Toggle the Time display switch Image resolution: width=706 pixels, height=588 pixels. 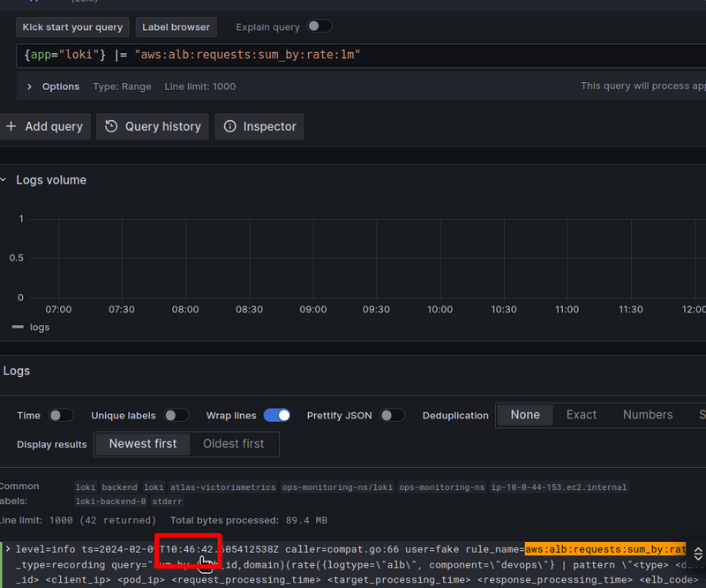(60, 415)
